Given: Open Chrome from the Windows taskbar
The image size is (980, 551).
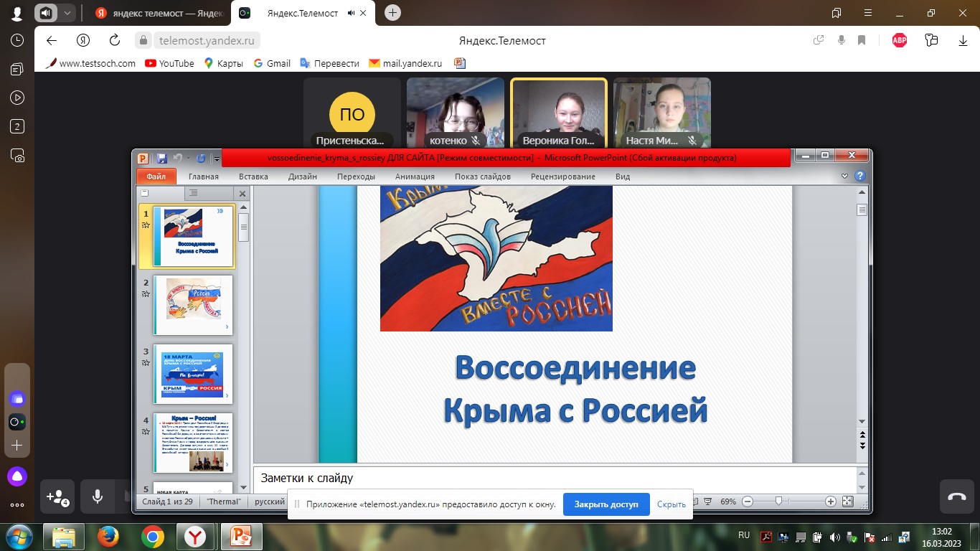Looking at the screenshot, I should click(152, 537).
